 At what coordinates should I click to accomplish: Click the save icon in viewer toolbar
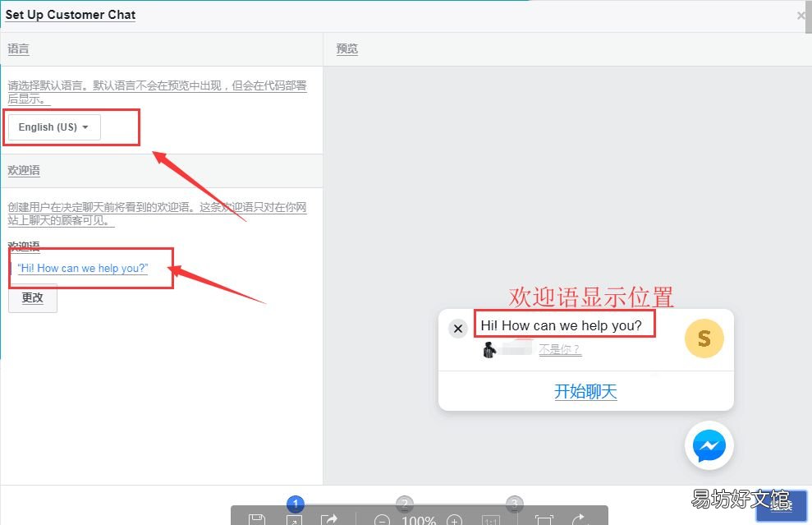click(x=257, y=519)
